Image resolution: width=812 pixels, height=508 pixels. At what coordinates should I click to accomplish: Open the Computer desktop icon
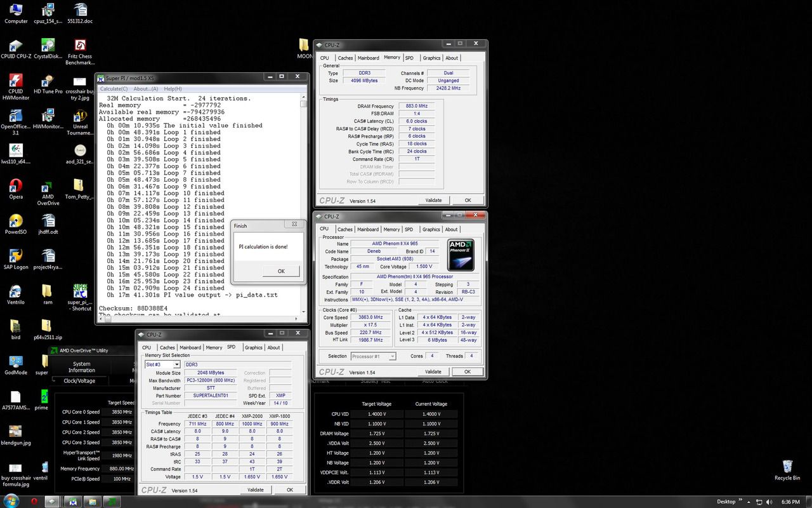point(16,13)
